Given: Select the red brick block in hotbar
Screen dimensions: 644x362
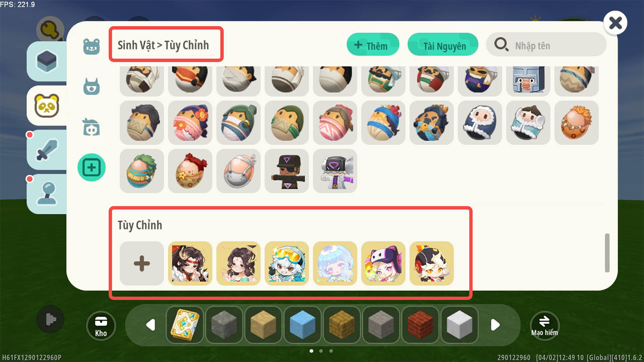Looking at the screenshot, I should [x=420, y=325].
